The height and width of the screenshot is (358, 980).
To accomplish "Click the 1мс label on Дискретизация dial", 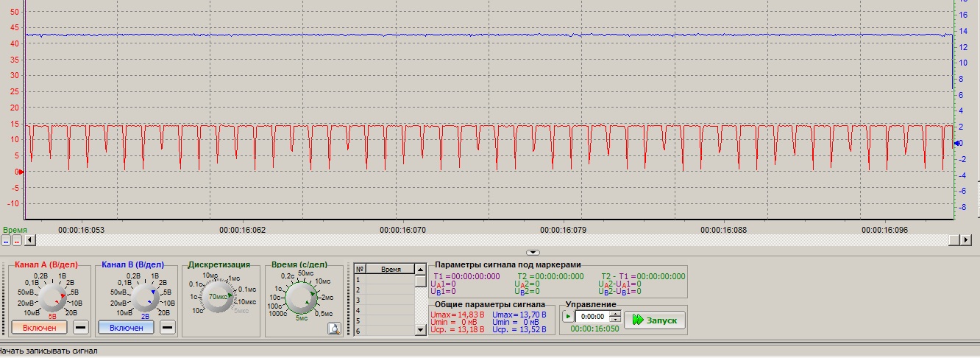I will [235, 278].
